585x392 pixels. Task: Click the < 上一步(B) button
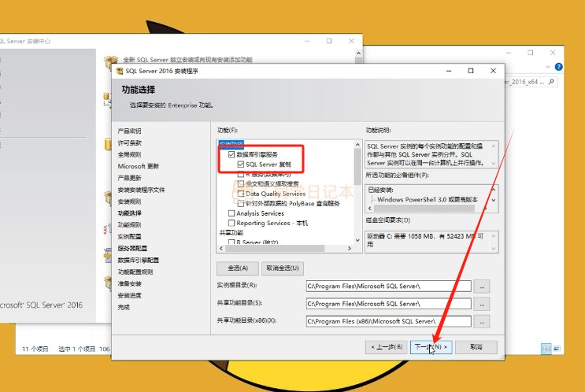click(386, 347)
